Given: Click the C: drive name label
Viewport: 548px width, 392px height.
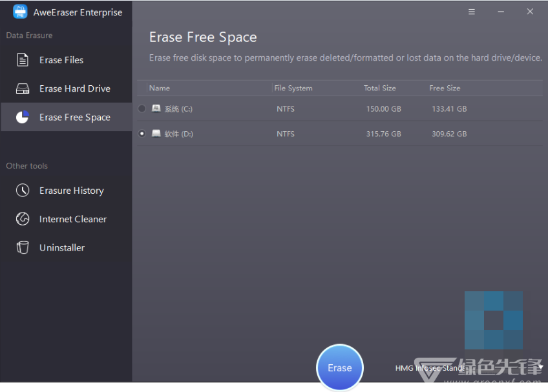Looking at the screenshot, I should (x=178, y=109).
